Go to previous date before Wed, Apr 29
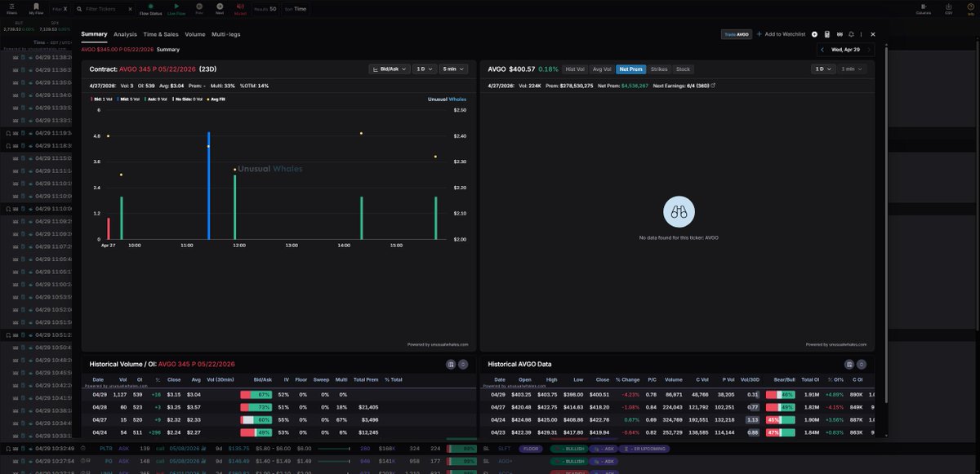980x474 pixels. click(x=823, y=50)
